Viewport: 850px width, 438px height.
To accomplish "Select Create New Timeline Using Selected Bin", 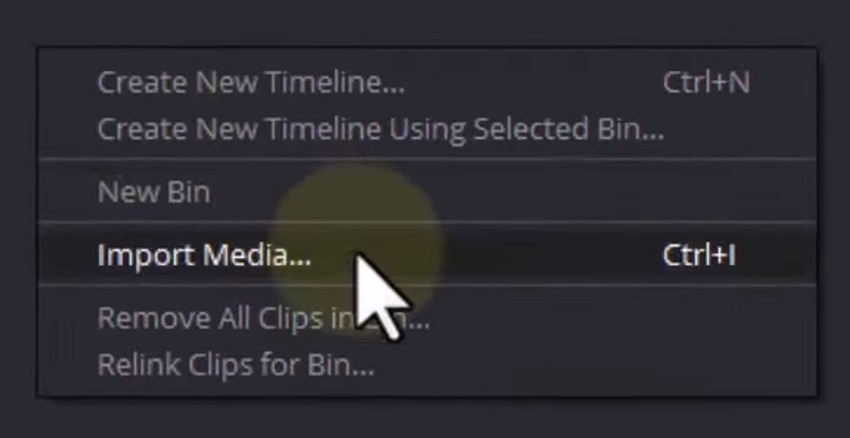I will [x=427, y=129].
